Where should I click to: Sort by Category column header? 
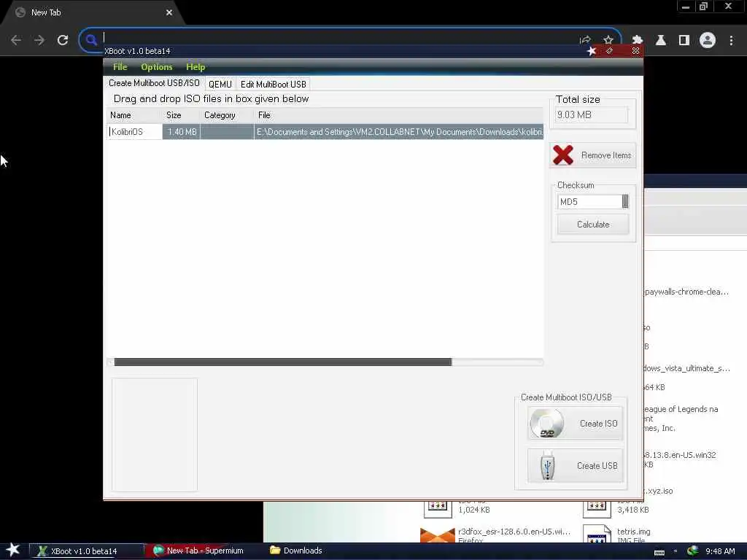(227, 115)
